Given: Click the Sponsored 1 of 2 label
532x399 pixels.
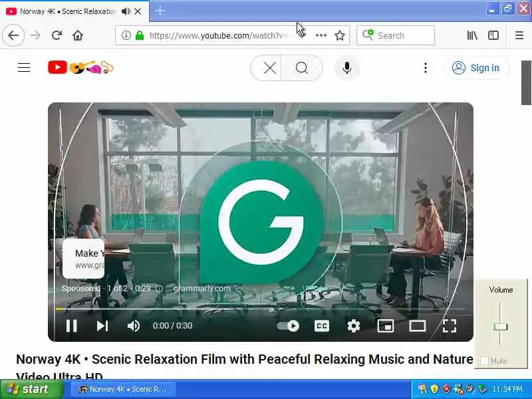Looking at the screenshot, I should click(94, 289).
